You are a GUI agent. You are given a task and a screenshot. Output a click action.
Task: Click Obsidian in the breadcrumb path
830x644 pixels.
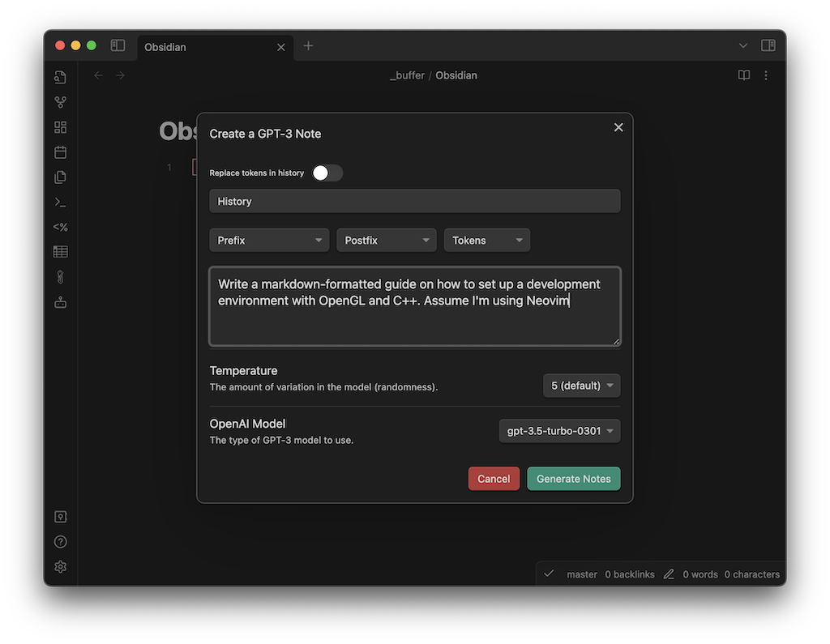point(456,75)
